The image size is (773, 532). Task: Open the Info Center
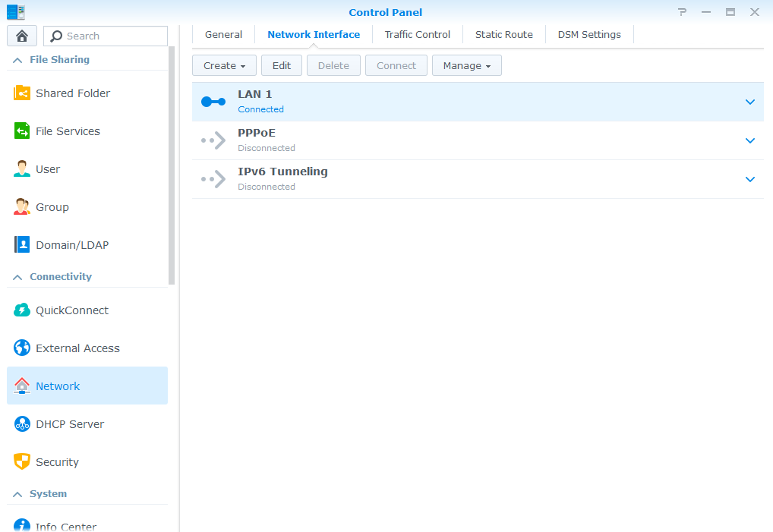point(66,526)
